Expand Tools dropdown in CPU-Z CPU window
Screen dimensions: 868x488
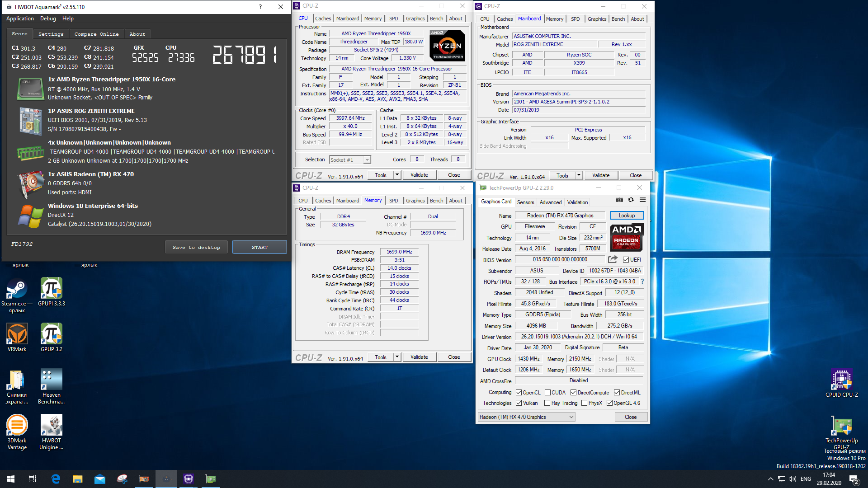point(397,175)
